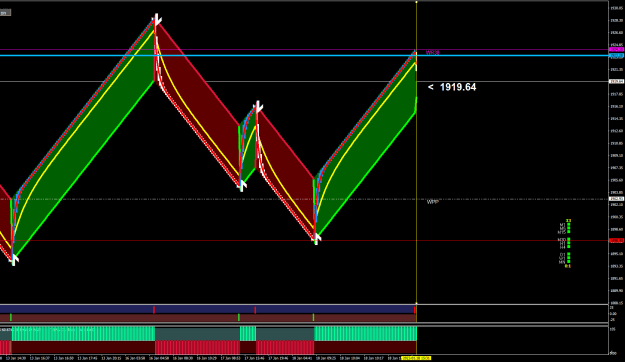Click the H4 timeframe green indicator square
Screen dimensions: 625x362
568,246
